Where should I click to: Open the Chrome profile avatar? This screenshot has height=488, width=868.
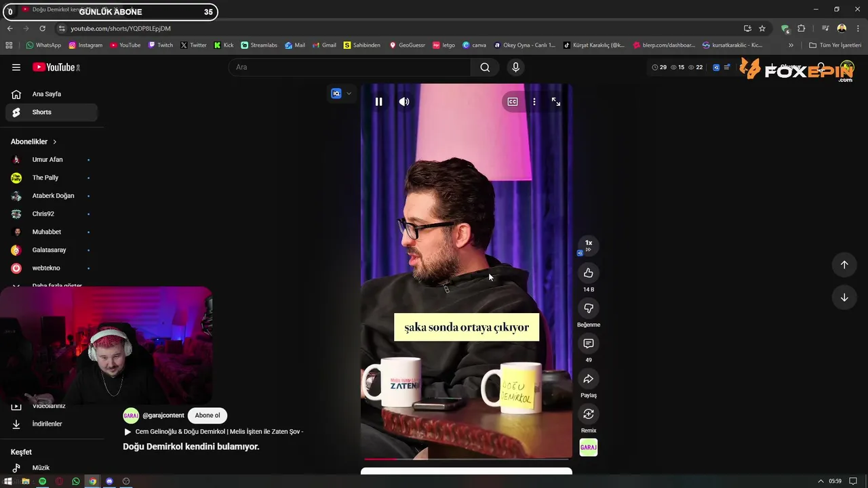tap(842, 28)
